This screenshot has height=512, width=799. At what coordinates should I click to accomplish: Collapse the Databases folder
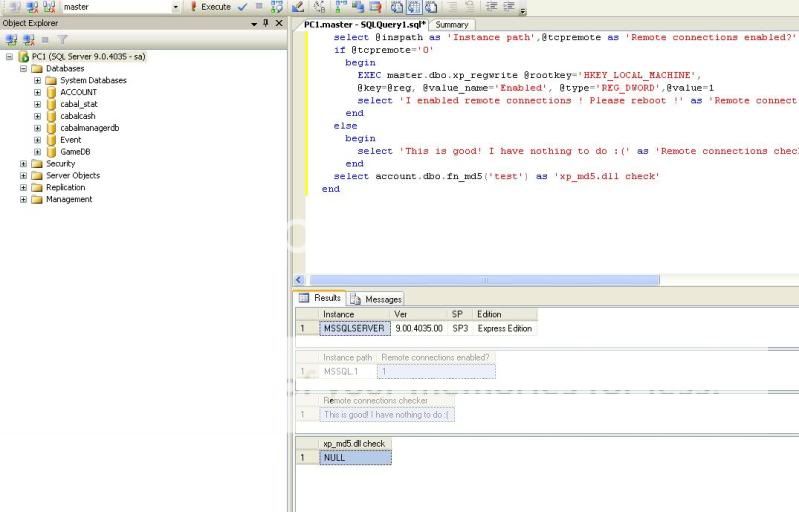tap(23, 68)
